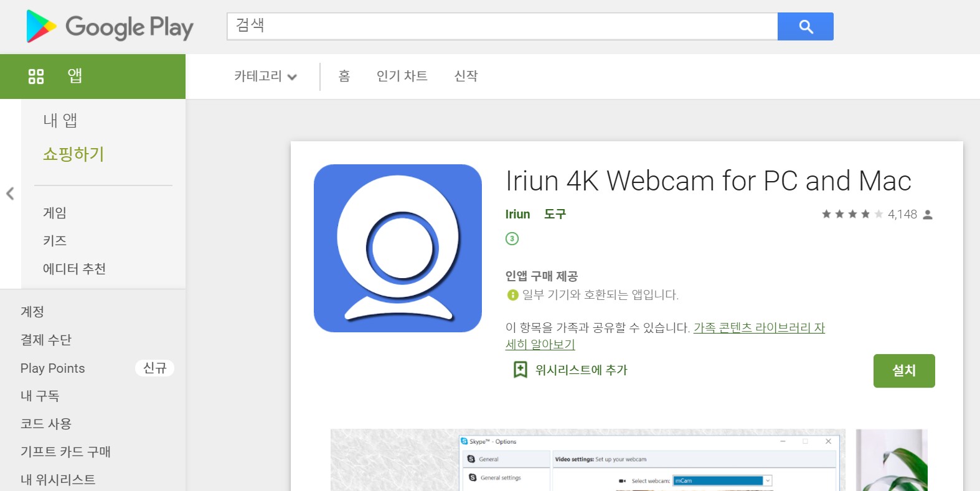This screenshot has width=980, height=491.
Task: Open the 인기 차트 tab
Action: point(402,76)
